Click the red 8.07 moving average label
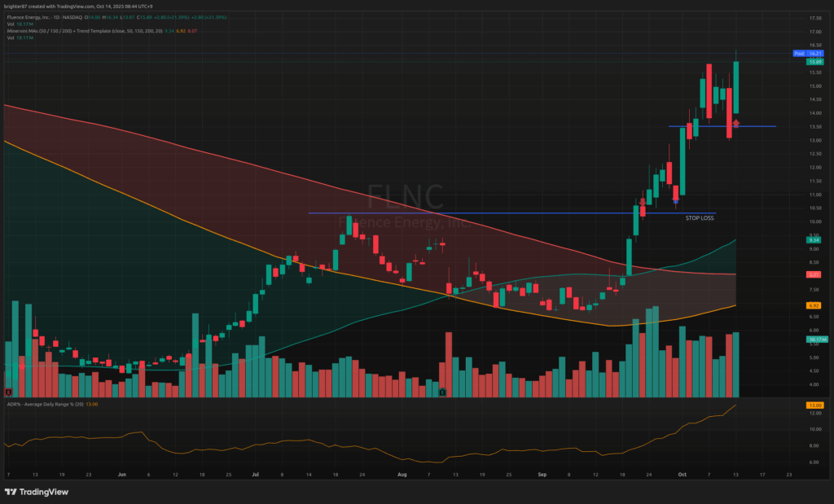This screenshot has height=504, width=834. [x=813, y=274]
